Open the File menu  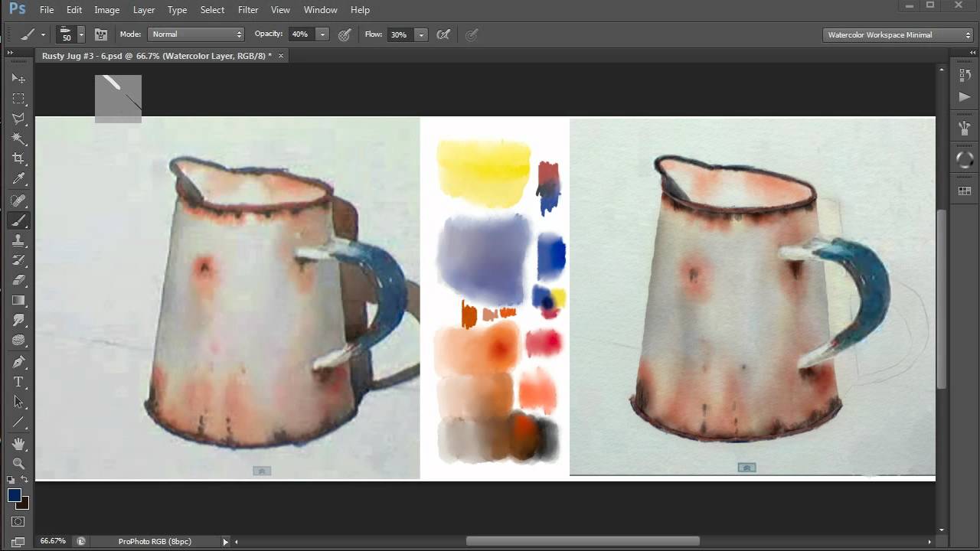tap(47, 10)
